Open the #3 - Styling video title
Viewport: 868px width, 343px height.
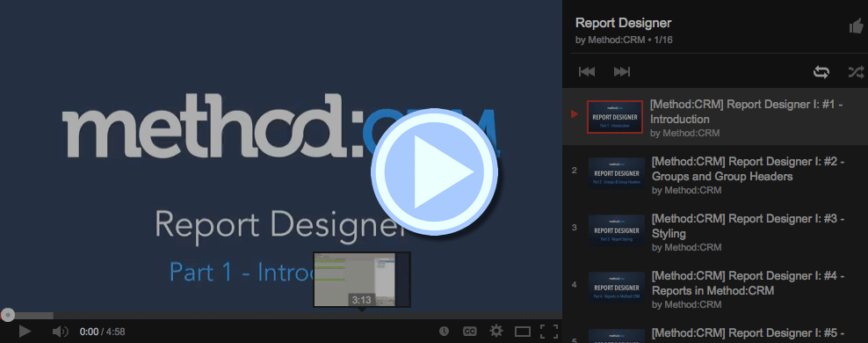click(x=748, y=225)
